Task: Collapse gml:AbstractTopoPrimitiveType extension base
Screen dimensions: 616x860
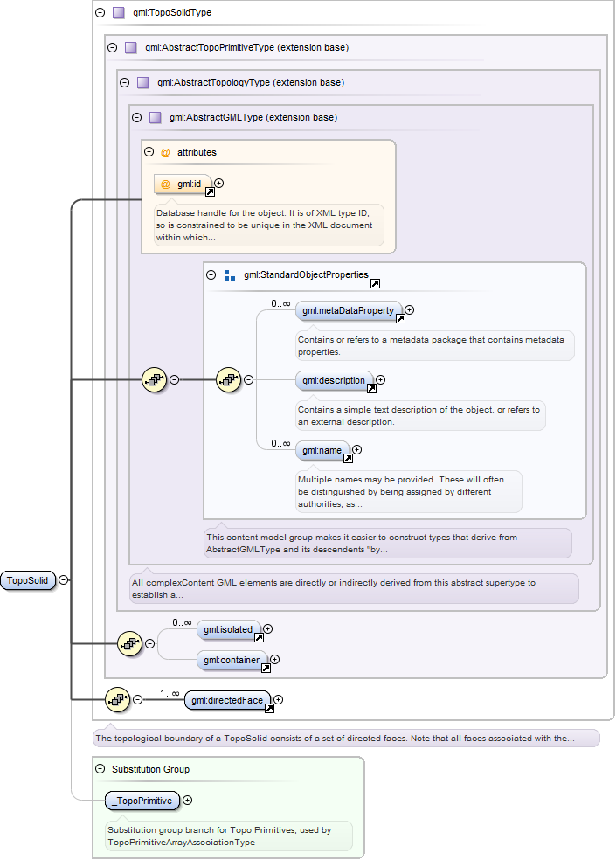Action: [113, 47]
